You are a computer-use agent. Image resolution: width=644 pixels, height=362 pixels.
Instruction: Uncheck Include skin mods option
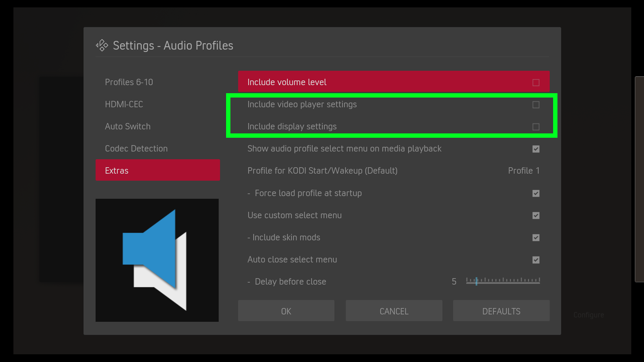pyautogui.click(x=536, y=238)
